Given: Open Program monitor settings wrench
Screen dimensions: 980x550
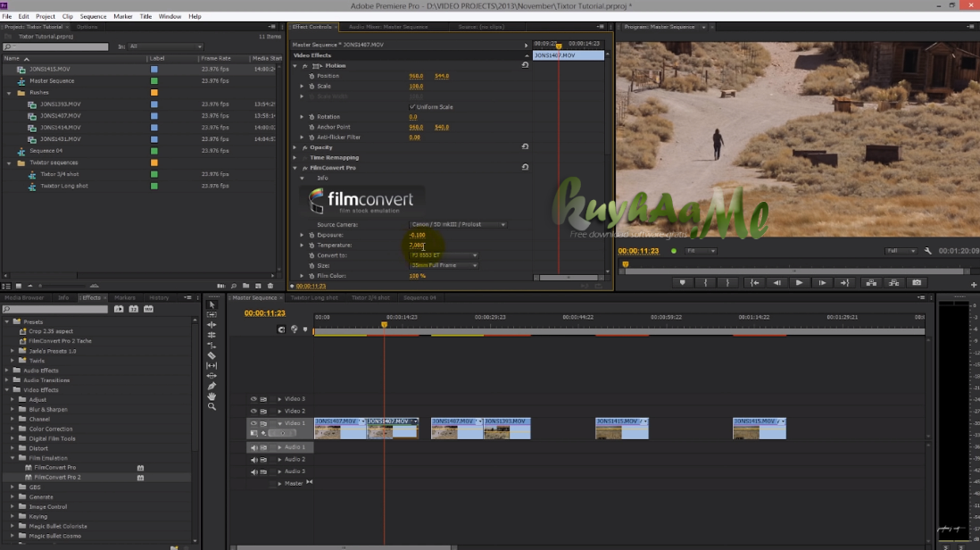Looking at the screenshot, I should click(928, 251).
